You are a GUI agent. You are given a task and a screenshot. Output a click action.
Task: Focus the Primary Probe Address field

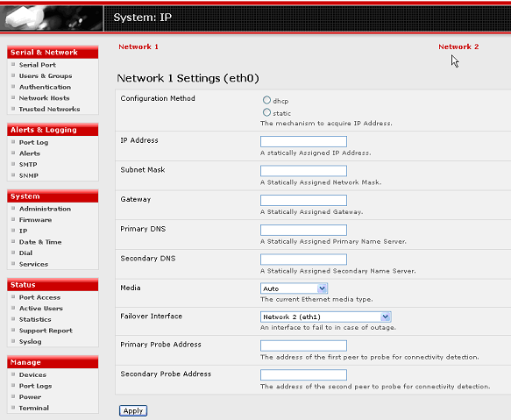[303, 345]
